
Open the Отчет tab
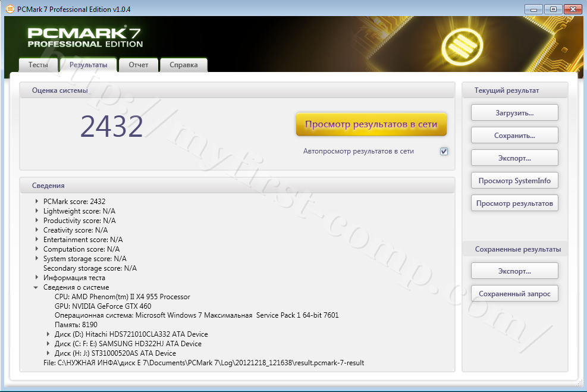click(x=139, y=65)
